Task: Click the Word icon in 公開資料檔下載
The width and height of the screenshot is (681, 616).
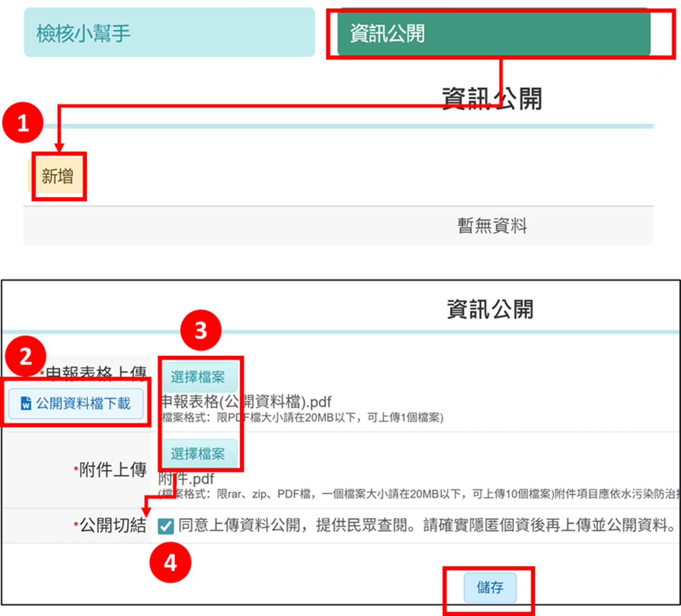Action: tap(26, 404)
